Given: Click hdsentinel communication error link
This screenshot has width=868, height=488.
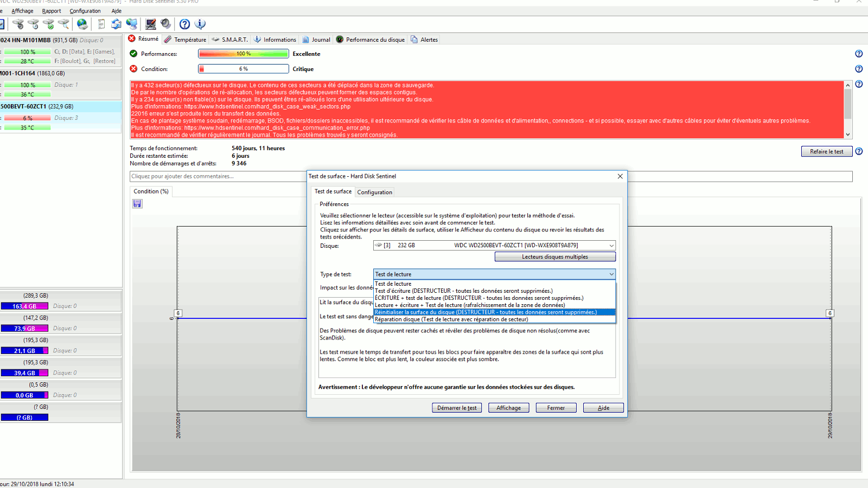Looking at the screenshot, I should tap(277, 128).
